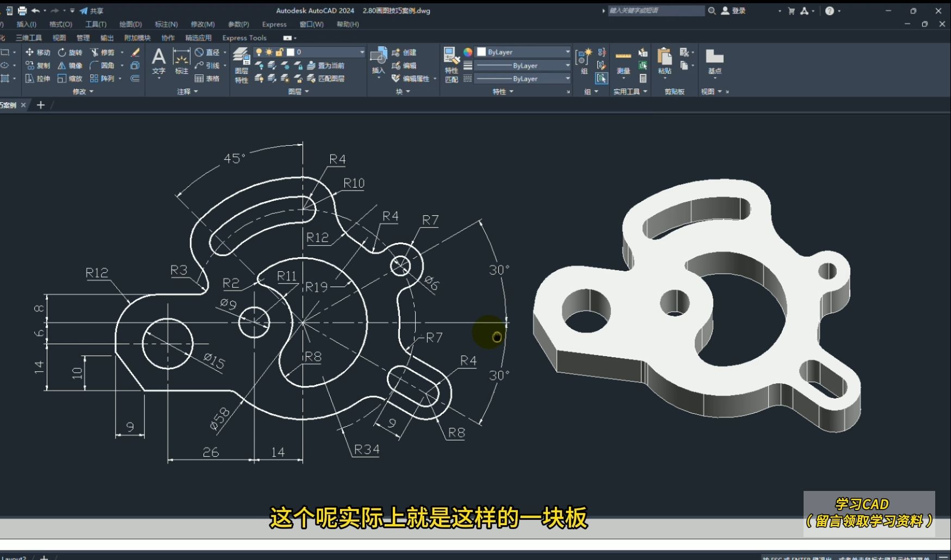Expand the 图层 panel
Image resolution: width=951 pixels, height=560 pixels.
tap(298, 91)
